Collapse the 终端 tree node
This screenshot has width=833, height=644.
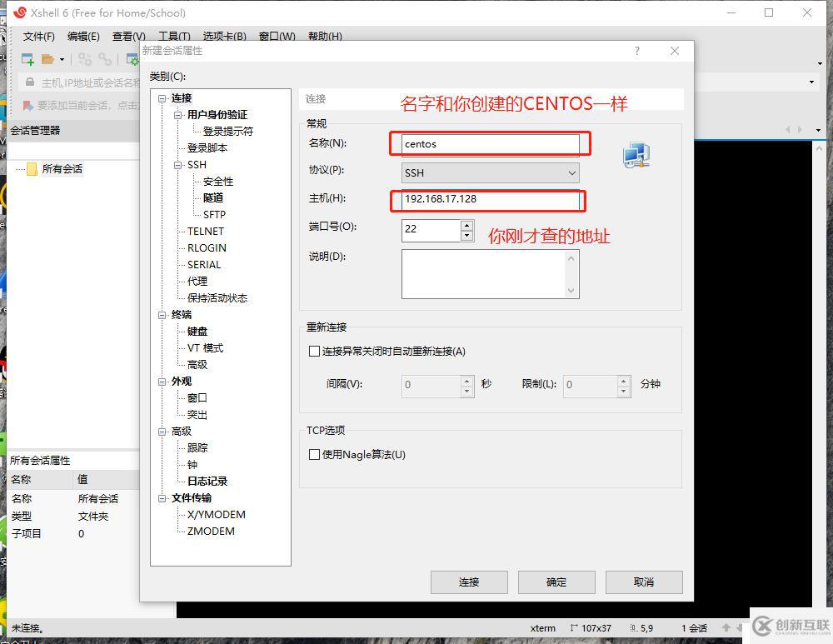pos(162,315)
